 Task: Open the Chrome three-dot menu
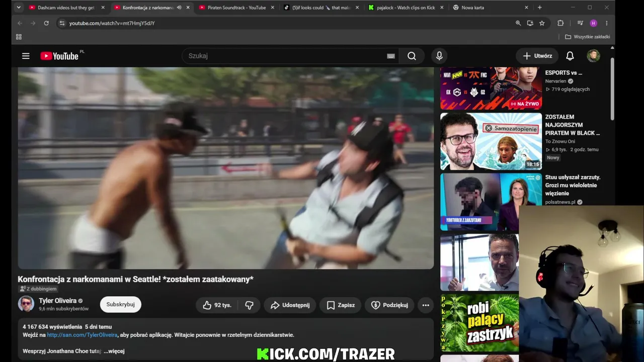pyautogui.click(x=607, y=23)
